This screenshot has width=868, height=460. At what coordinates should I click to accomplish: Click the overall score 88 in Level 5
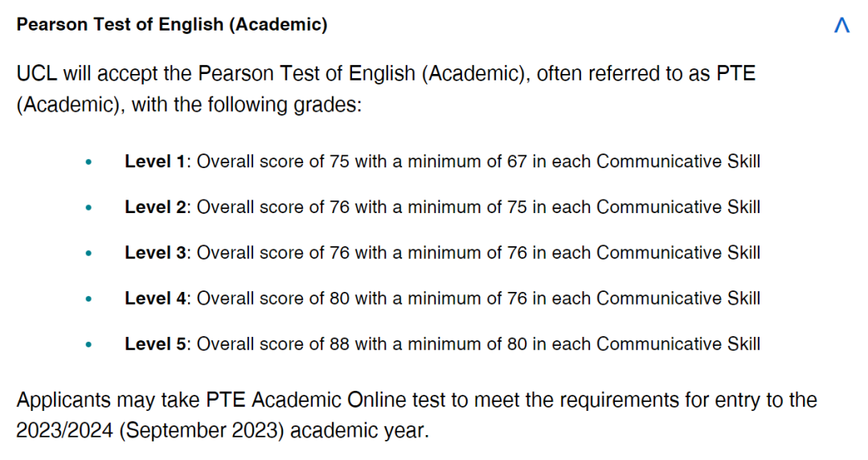[x=339, y=344]
